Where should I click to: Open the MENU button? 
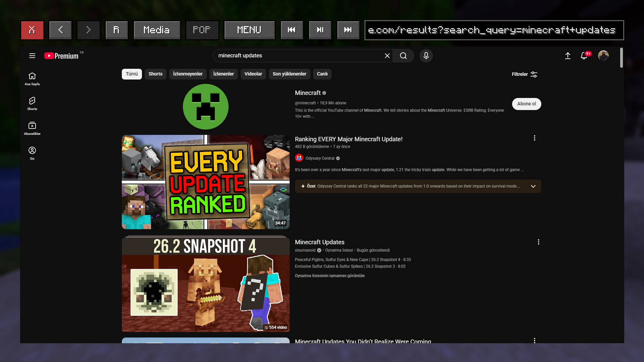click(x=249, y=30)
